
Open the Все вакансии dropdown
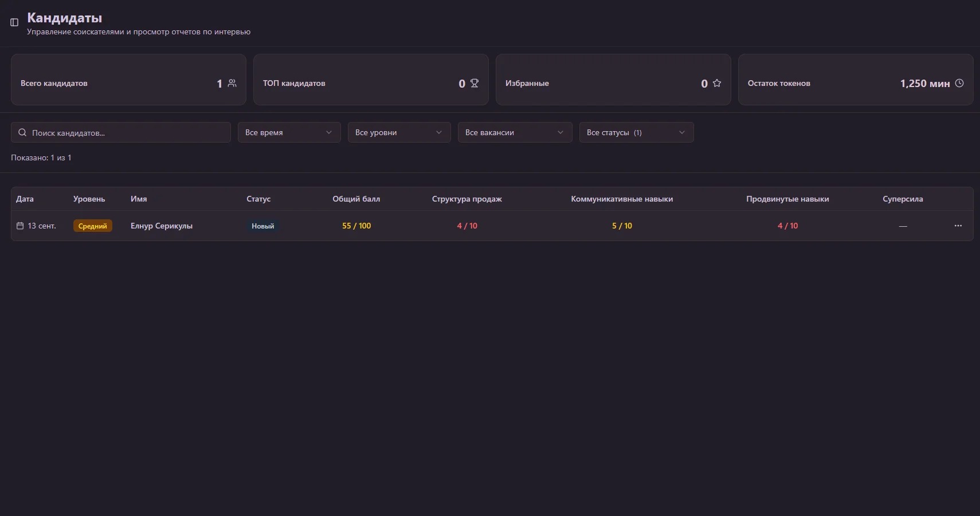pyautogui.click(x=515, y=132)
